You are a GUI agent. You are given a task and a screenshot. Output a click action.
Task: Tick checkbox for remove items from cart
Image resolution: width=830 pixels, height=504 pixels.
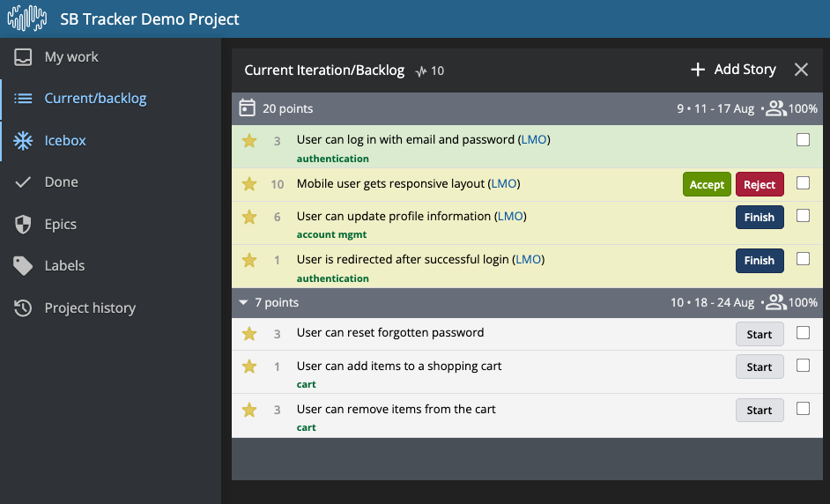(x=803, y=409)
